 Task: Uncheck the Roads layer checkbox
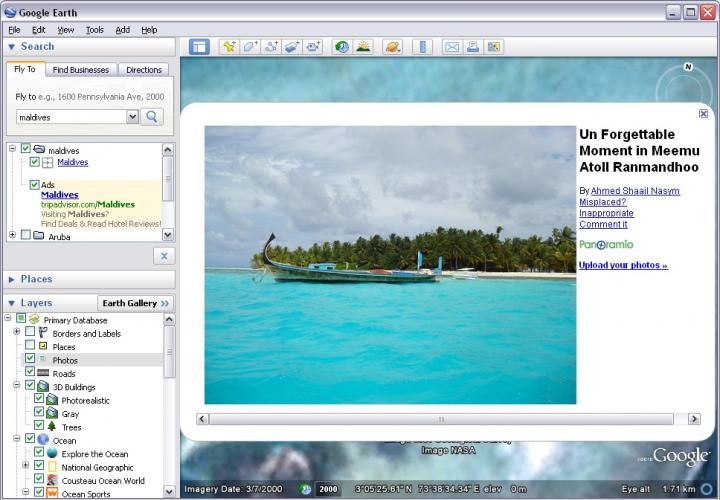point(30,373)
